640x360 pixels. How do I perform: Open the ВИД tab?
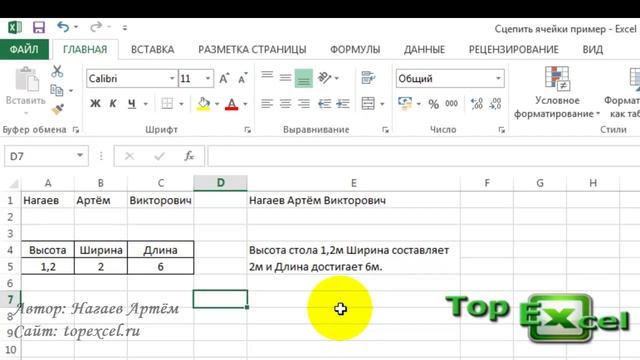[x=593, y=49]
